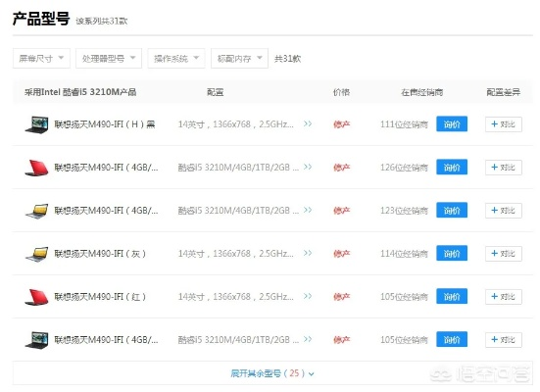
Task: Open product link 联想扬天M490-IFI（红）
Action: 100,297
